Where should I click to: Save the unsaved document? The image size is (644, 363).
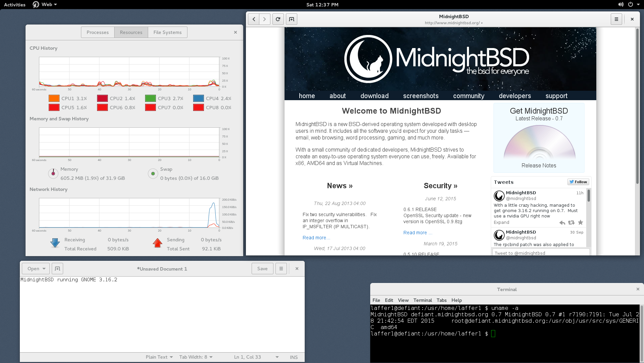point(262,269)
